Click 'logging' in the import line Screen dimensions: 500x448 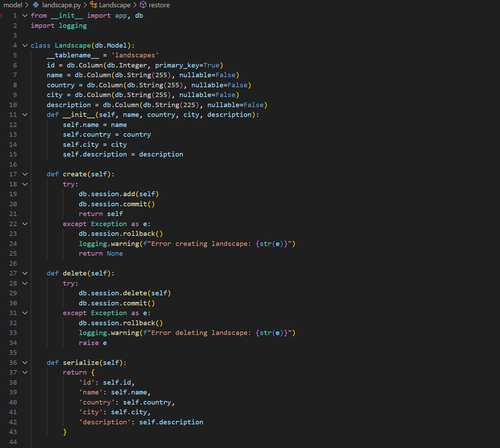pos(73,25)
